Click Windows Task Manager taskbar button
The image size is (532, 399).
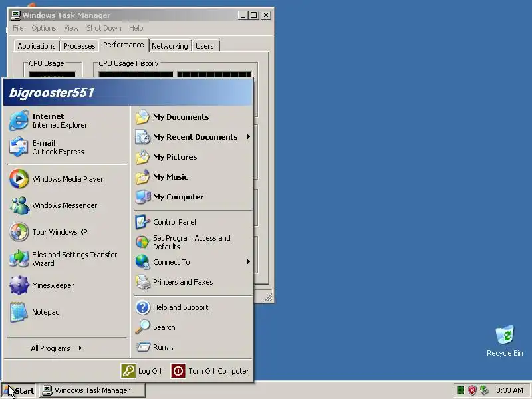point(92,390)
